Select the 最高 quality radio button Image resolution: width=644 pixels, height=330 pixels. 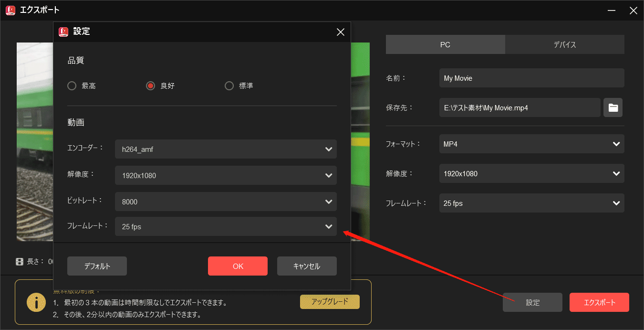click(72, 85)
